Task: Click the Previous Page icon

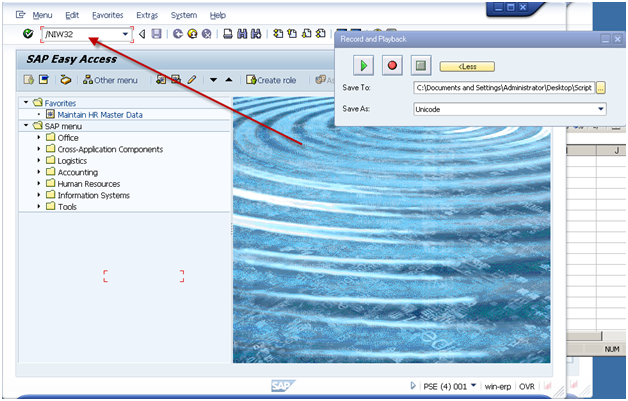Action: 292,34
